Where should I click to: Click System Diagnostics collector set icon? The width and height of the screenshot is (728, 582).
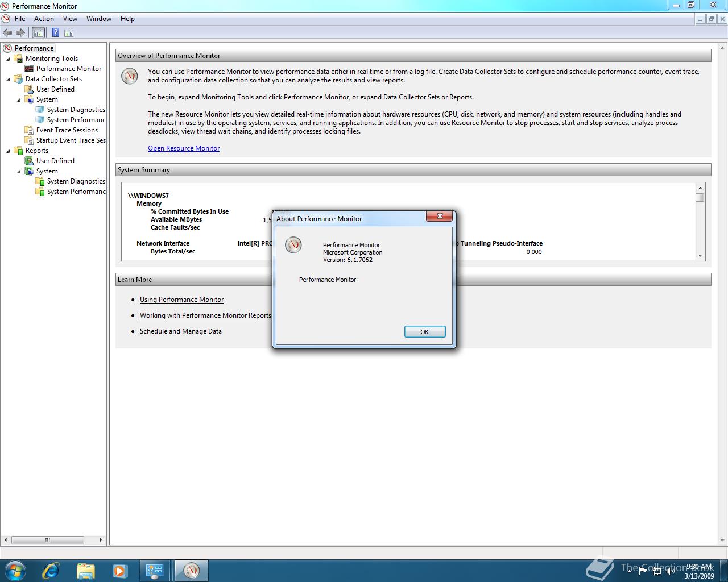coord(40,110)
